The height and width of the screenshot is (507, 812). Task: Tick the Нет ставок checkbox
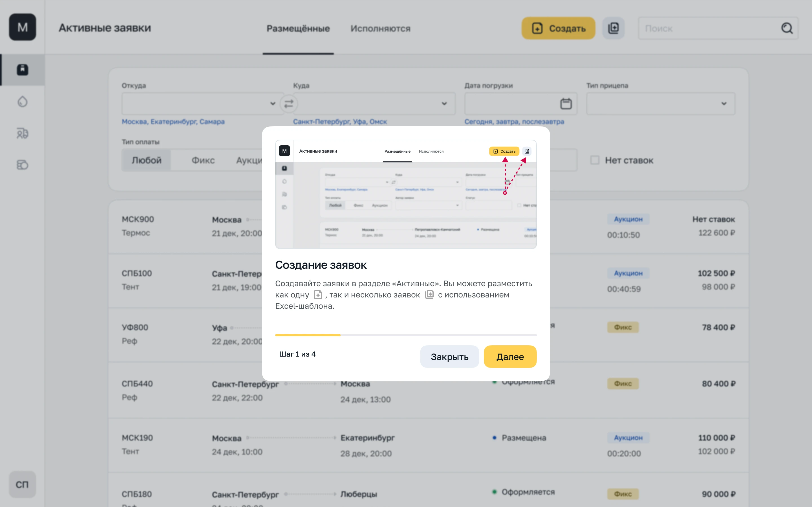pos(595,160)
